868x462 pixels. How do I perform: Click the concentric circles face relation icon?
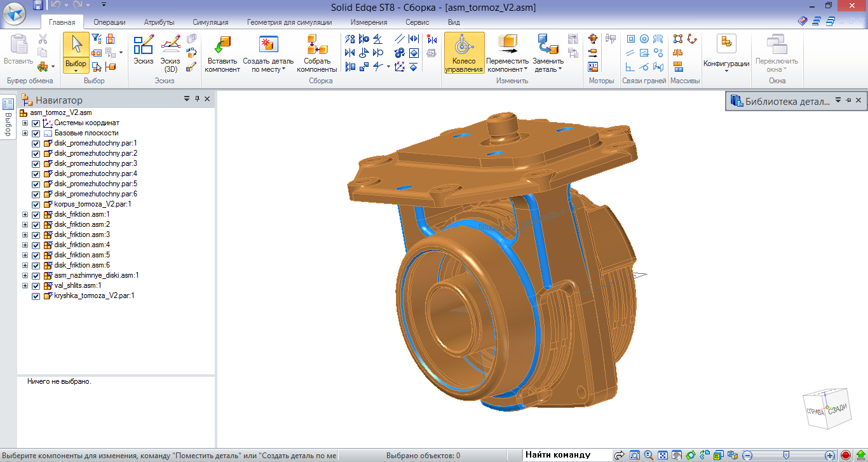coord(644,39)
